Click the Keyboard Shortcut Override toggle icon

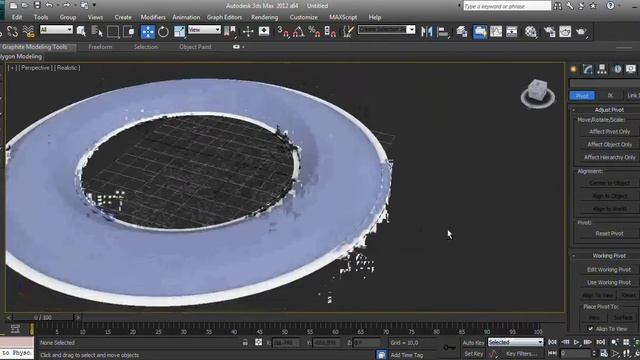(x=264, y=31)
